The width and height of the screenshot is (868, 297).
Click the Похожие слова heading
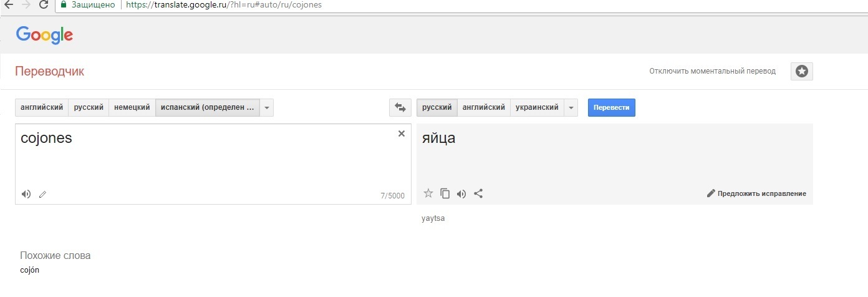click(55, 256)
